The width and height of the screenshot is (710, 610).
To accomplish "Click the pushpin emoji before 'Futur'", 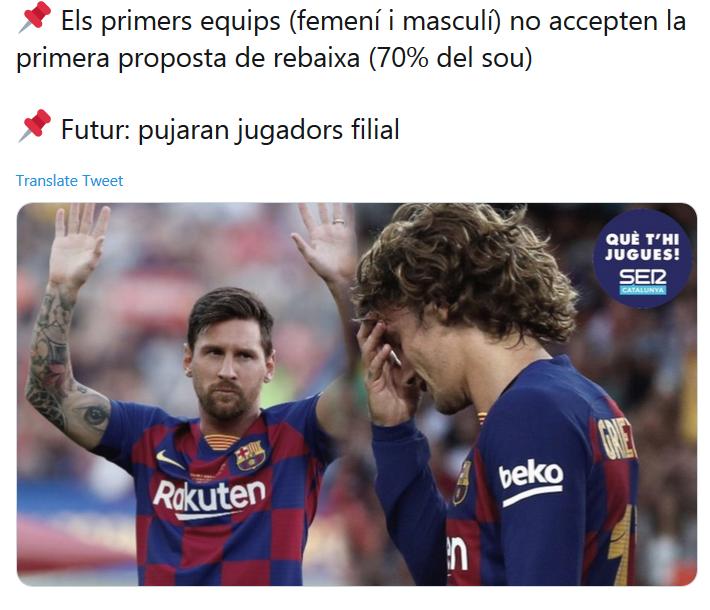I will tap(35, 125).
